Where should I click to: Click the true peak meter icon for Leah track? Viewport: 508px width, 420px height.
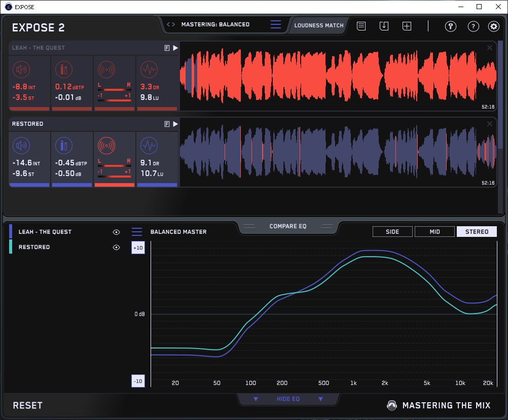tap(64, 69)
